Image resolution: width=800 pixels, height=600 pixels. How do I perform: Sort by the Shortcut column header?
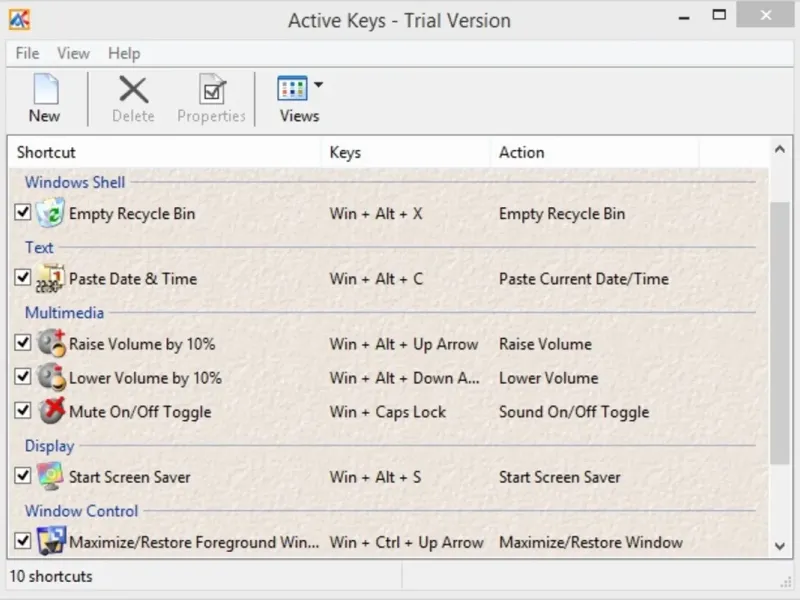(x=164, y=152)
